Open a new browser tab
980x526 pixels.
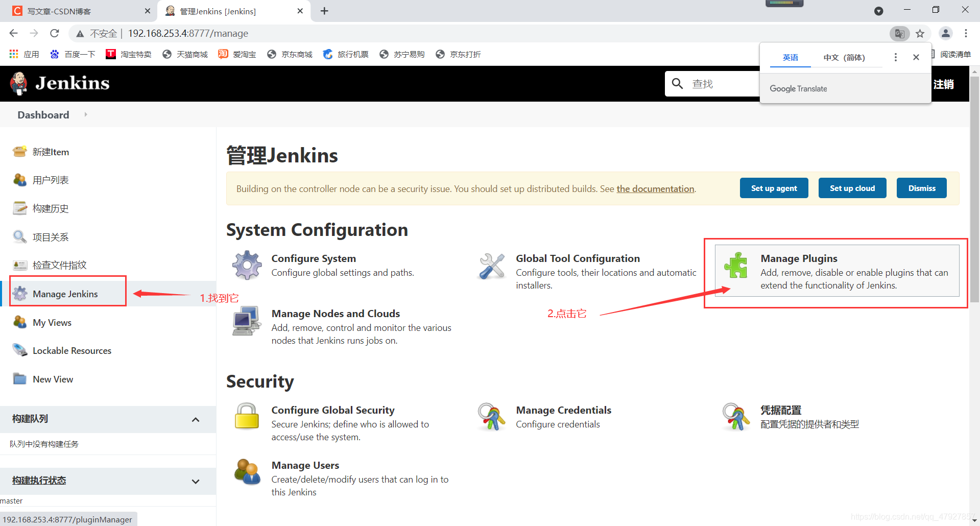tap(324, 11)
